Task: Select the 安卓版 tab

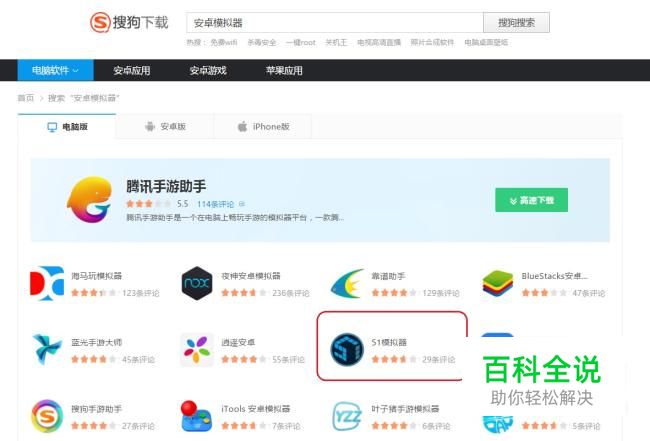Action: tap(165, 126)
